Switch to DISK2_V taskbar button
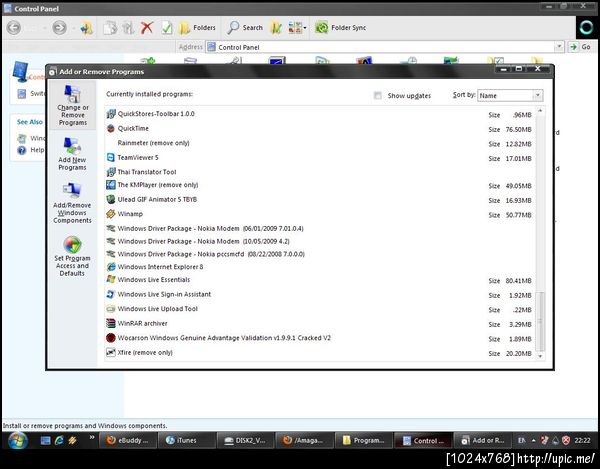 click(246, 440)
